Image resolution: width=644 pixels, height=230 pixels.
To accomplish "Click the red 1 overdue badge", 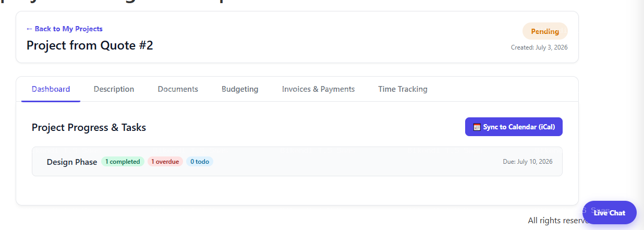I will (x=165, y=162).
